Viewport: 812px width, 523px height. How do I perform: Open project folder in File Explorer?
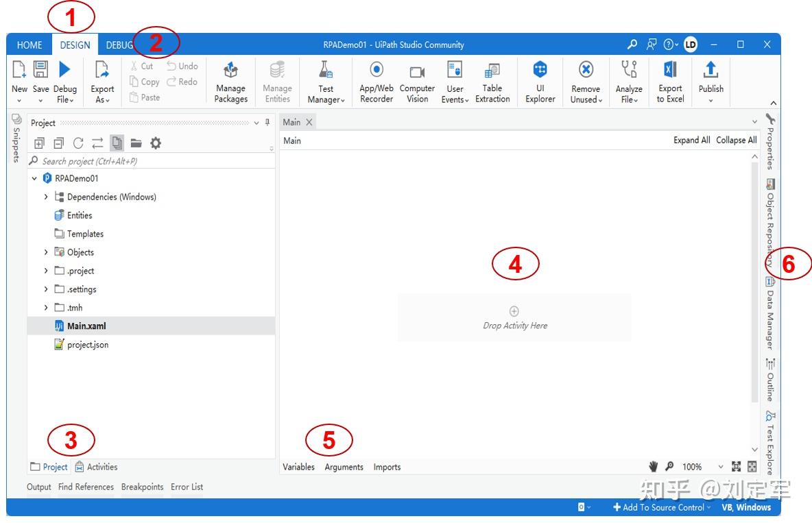coord(136,143)
